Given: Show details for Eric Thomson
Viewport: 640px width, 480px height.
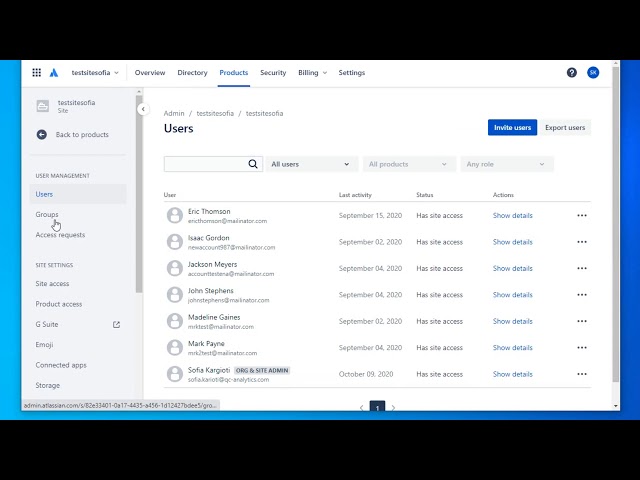Looking at the screenshot, I should click(513, 216).
